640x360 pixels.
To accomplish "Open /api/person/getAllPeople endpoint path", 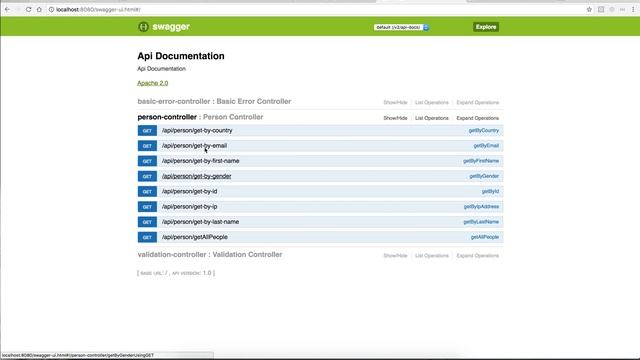I will click(195, 237).
